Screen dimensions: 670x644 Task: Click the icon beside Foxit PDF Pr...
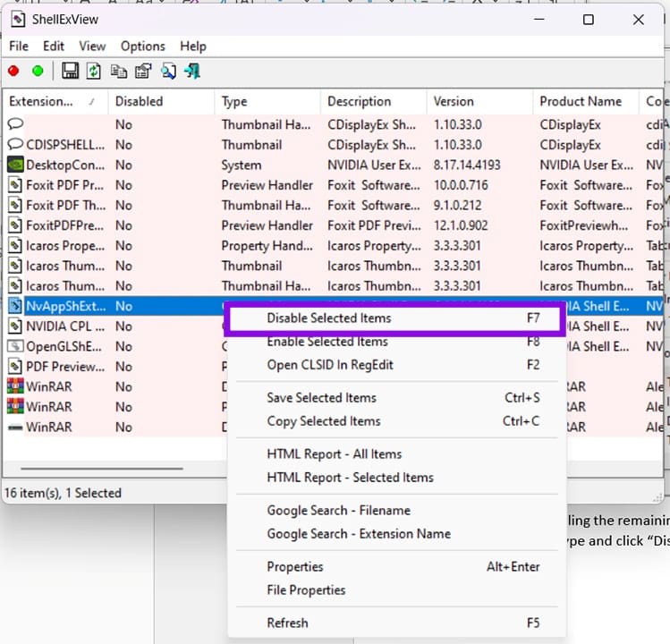pyautogui.click(x=15, y=185)
